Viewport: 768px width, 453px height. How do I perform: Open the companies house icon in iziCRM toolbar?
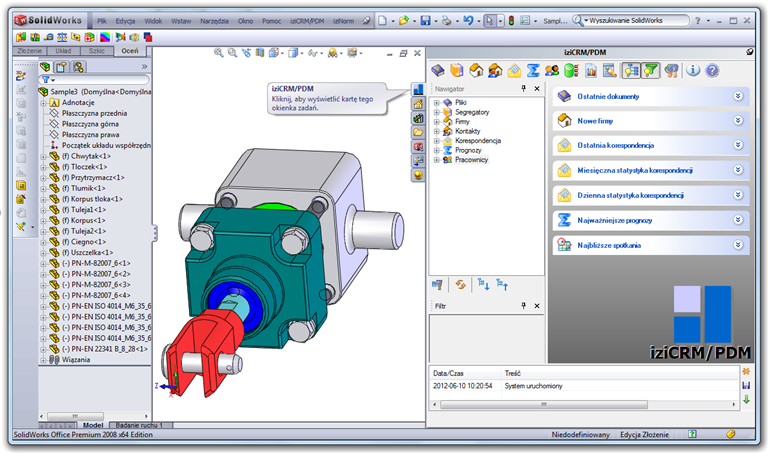tap(476, 71)
